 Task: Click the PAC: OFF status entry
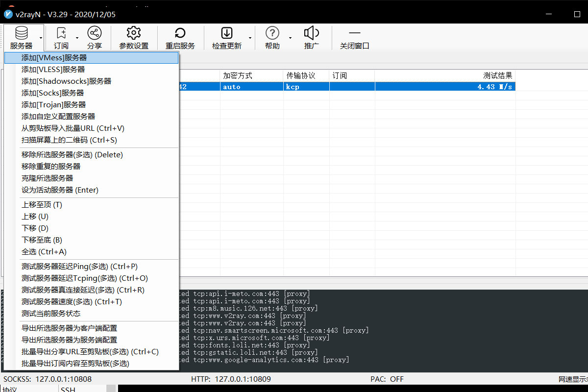click(x=387, y=379)
